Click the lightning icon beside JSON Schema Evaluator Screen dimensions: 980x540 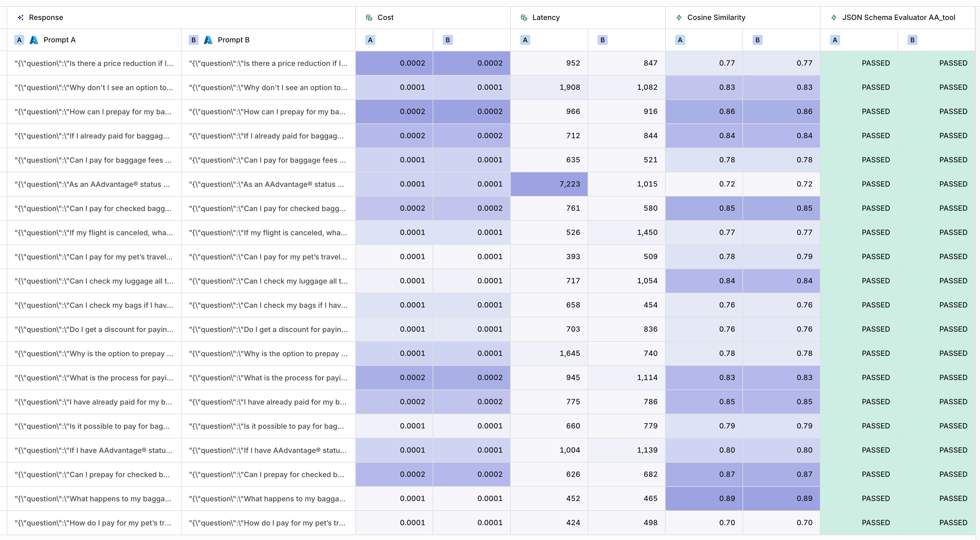click(x=834, y=18)
